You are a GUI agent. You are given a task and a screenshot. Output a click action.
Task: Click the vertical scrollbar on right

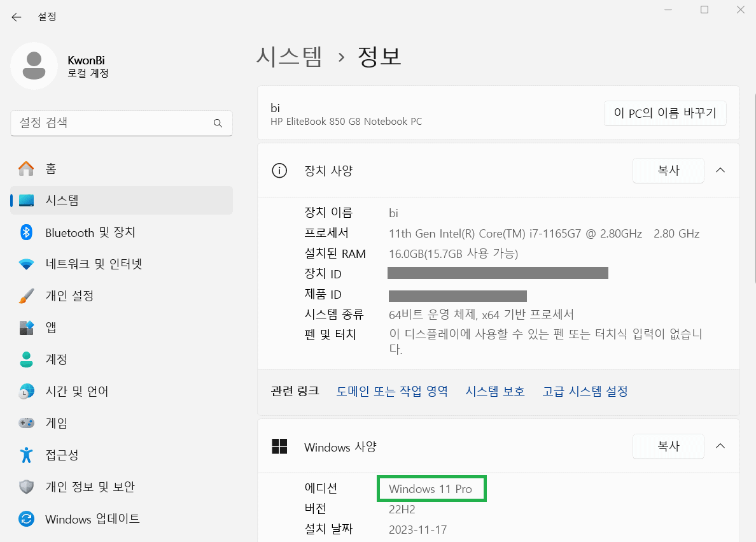pyautogui.click(x=755, y=189)
